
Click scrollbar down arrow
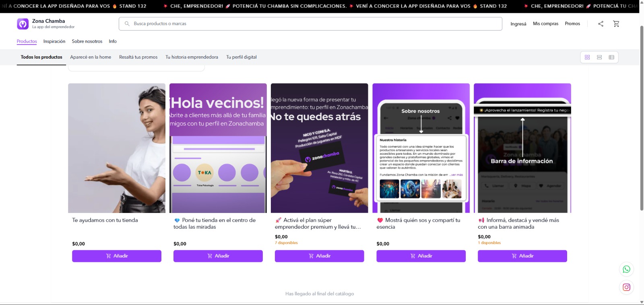[642, 302]
